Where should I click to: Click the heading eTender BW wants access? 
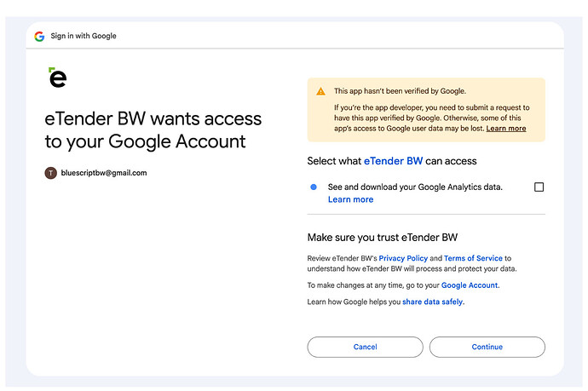[x=153, y=129]
